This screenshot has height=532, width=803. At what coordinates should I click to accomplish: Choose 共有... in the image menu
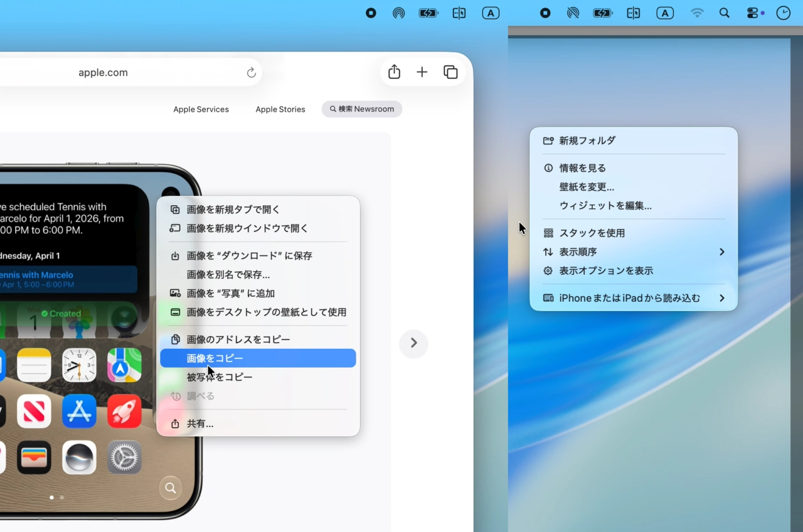tap(258, 423)
